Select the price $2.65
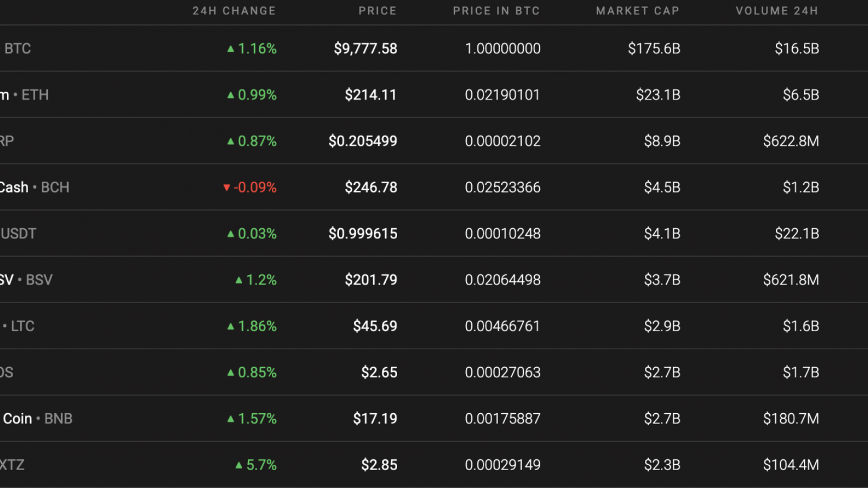 [380, 373]
